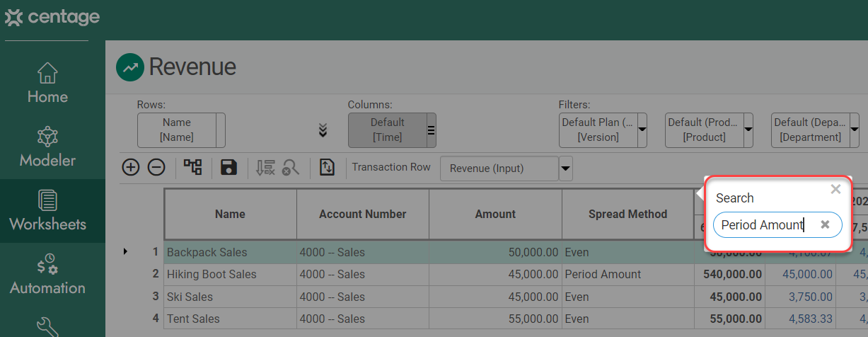The image size is (868, 337).
Task: Click the Period Amount spread method cell
Action: pos(627,274)
